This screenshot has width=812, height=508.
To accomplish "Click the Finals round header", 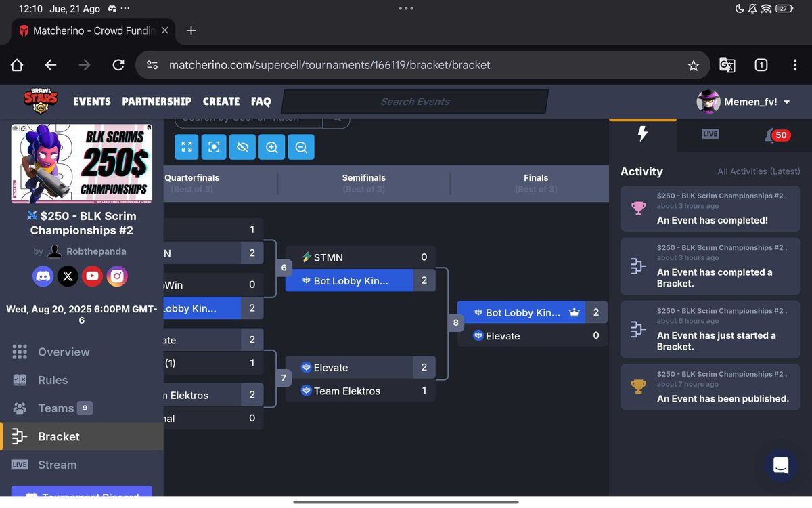I will [536, 183].
